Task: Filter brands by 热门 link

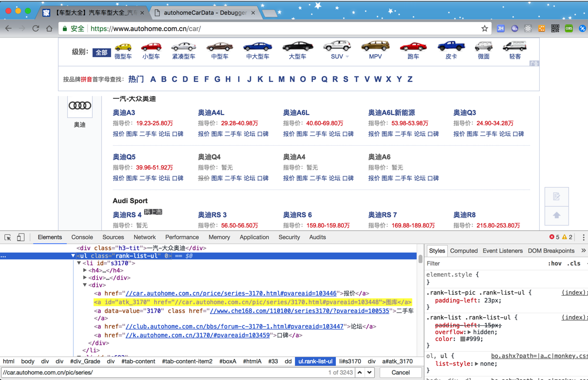Action: tap(136, 79)
